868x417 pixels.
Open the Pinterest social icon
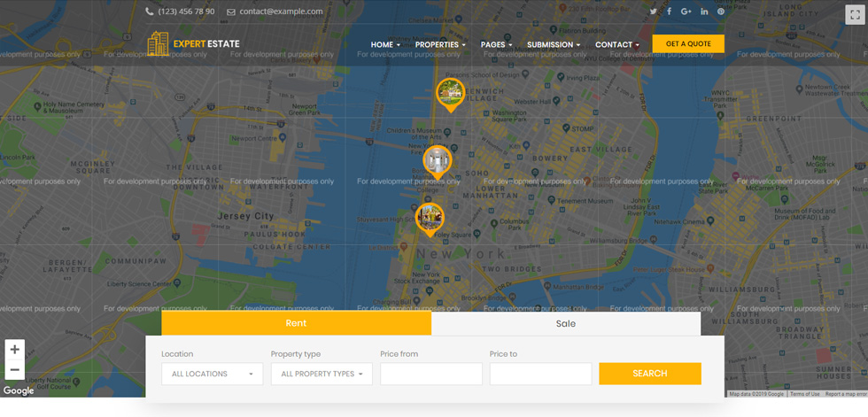[721, 11]
